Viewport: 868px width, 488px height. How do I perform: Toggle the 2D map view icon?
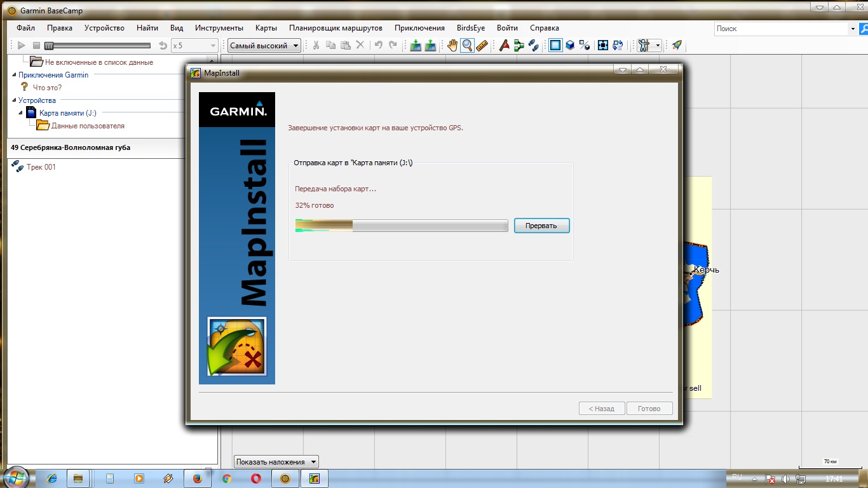point(555,45)
